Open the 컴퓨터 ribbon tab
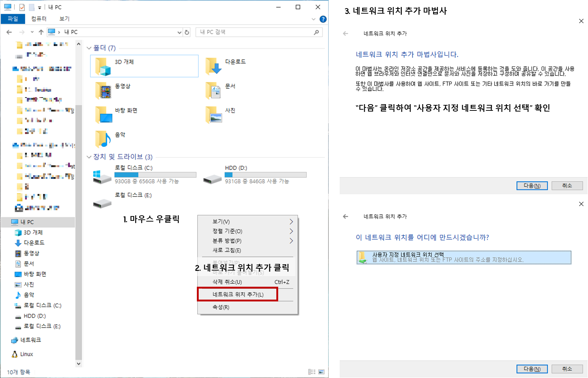The image size is (588, 378). coord(39,19)
